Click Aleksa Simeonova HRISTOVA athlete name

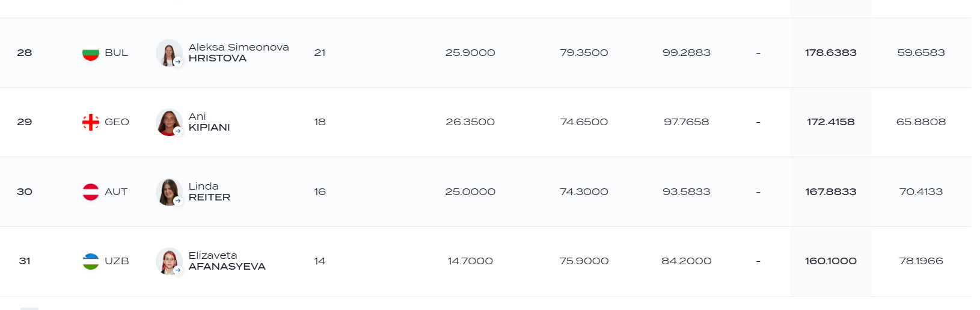[239, 52]
